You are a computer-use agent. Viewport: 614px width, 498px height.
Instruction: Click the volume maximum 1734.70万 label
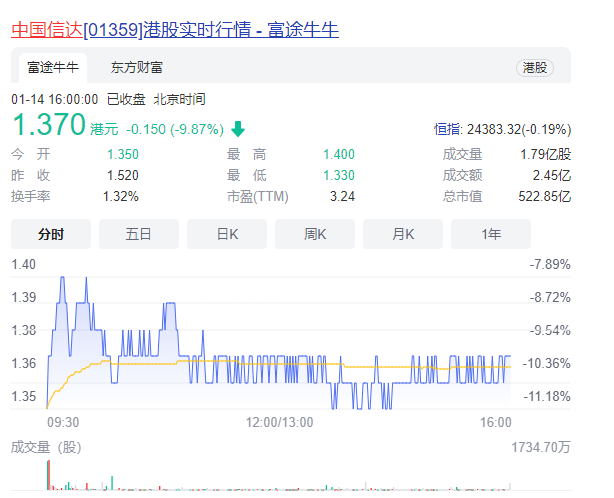tap(541, 447)
